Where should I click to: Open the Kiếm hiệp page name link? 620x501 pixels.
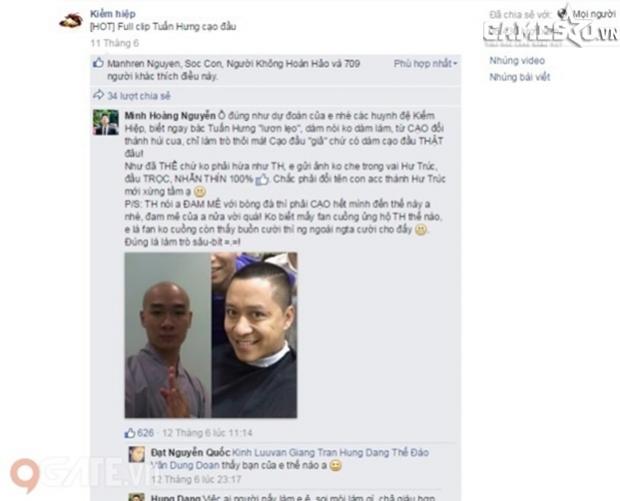coord(113,14)
